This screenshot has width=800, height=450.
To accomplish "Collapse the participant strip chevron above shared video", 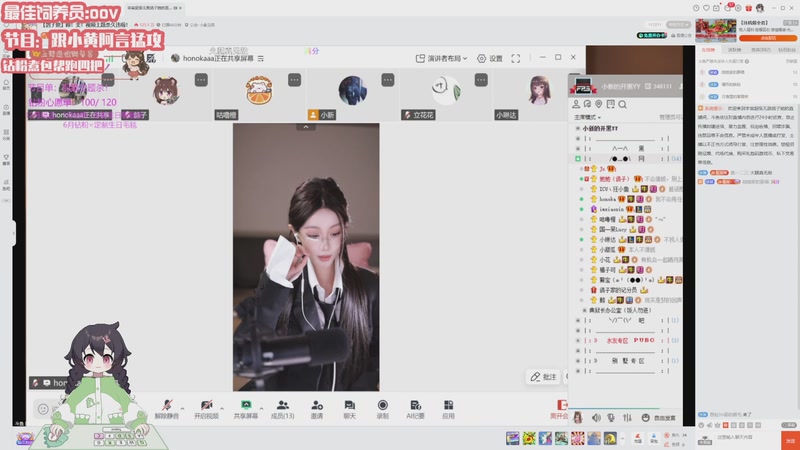I will click(x=306, y=127).
